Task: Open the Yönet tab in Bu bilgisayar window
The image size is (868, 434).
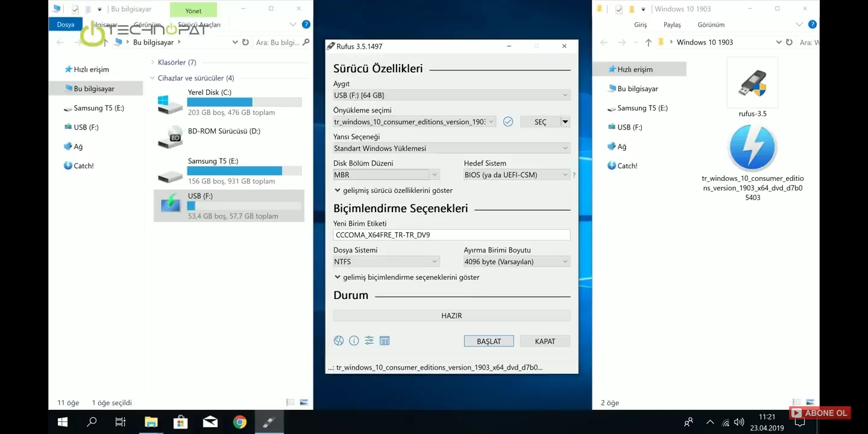Action: coord(193,11)
